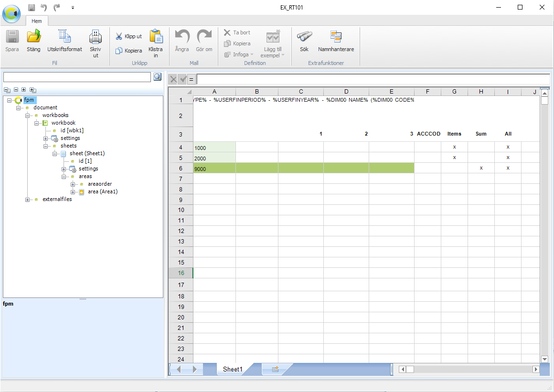Delete the definition using Ta bort

237,32
